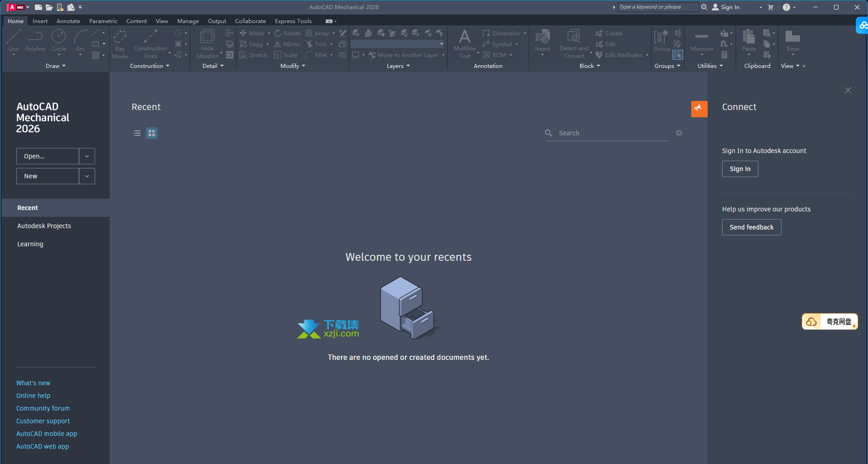This screenshot has width=868, height=464.
Task: Select Construction Lines tool
Action: tap(150, 44)
